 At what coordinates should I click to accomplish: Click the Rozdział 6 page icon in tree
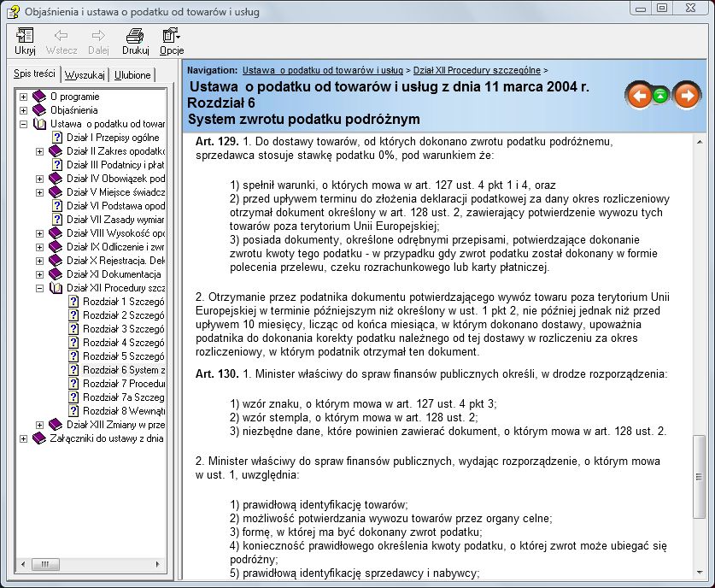[x=73, y=370]
